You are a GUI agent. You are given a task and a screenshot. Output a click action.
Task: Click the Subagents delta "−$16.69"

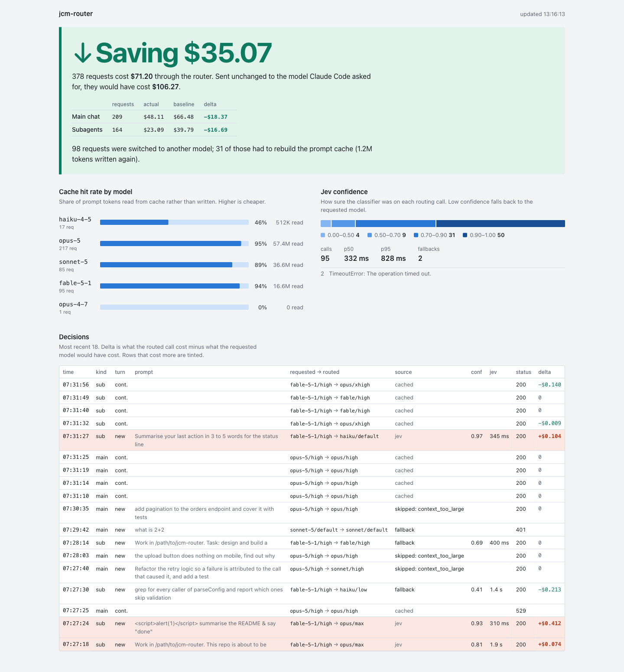click(215, 130)
